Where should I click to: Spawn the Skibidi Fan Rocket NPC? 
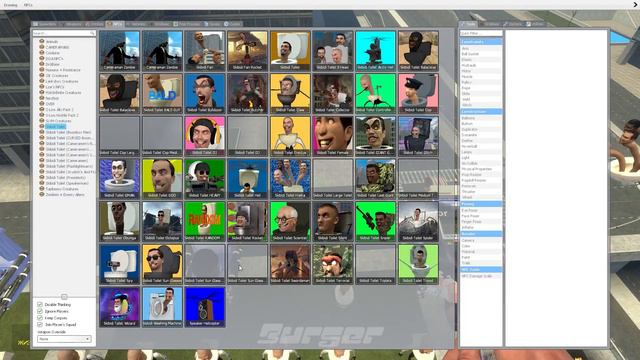247,51
